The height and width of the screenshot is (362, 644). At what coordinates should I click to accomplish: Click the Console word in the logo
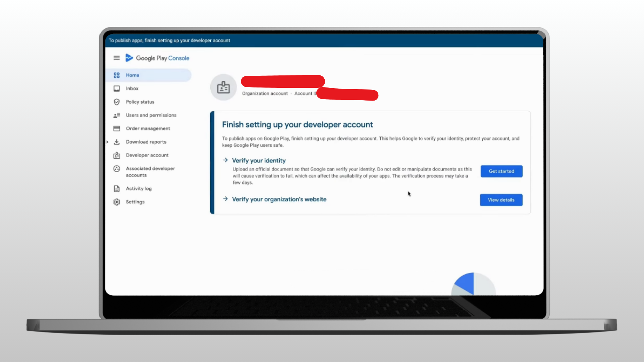click(179, 58)
